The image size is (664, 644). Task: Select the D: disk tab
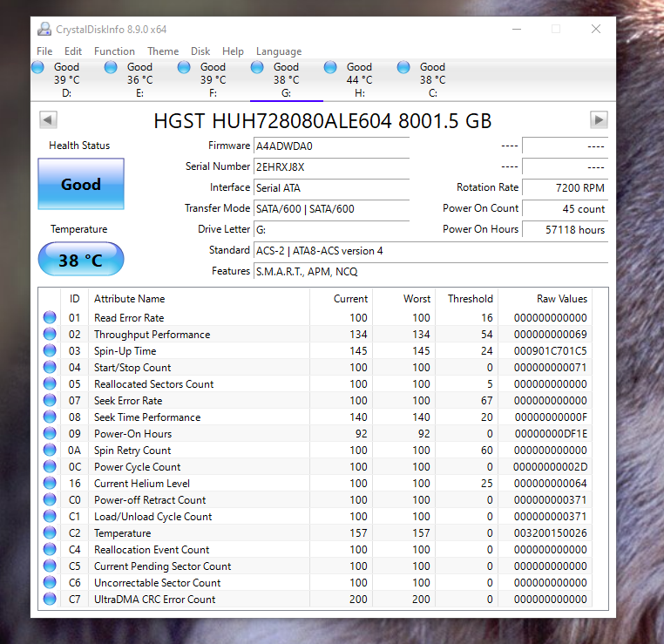67,80
